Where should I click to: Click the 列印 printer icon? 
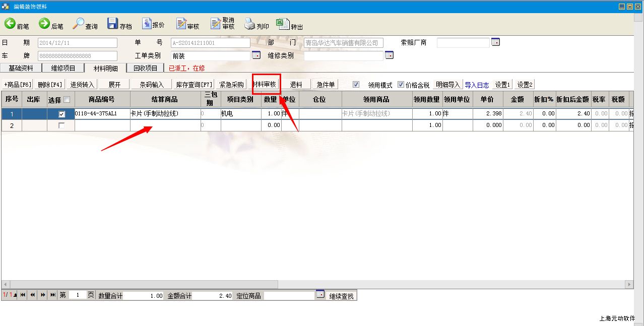[x=250, y=24]
